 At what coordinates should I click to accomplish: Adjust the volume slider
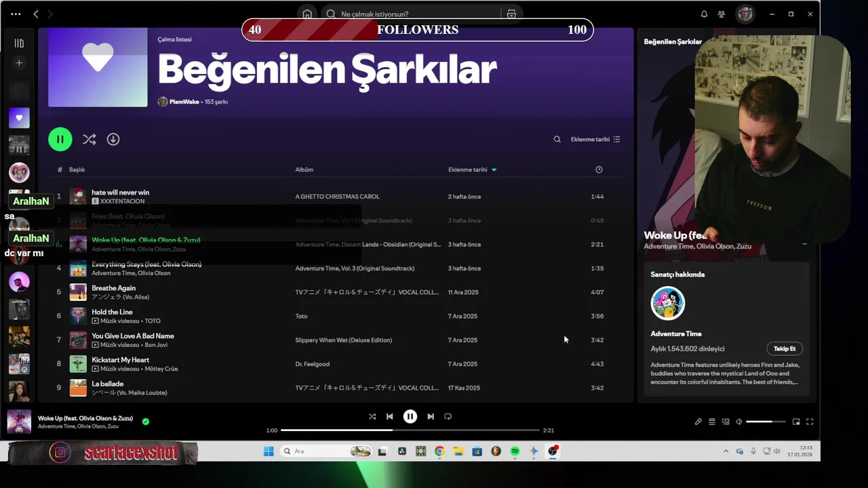click(766, 422)
